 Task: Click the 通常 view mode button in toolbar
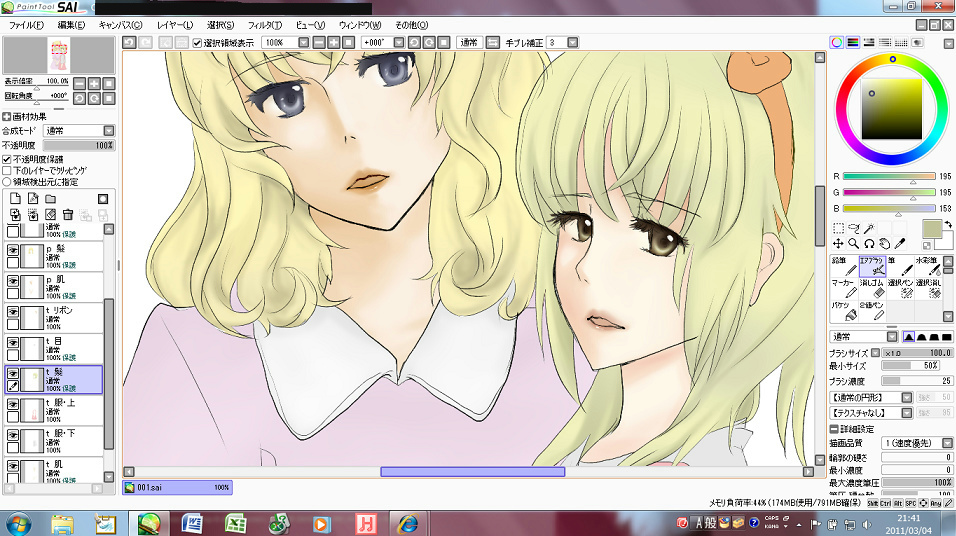pos(469,42)
